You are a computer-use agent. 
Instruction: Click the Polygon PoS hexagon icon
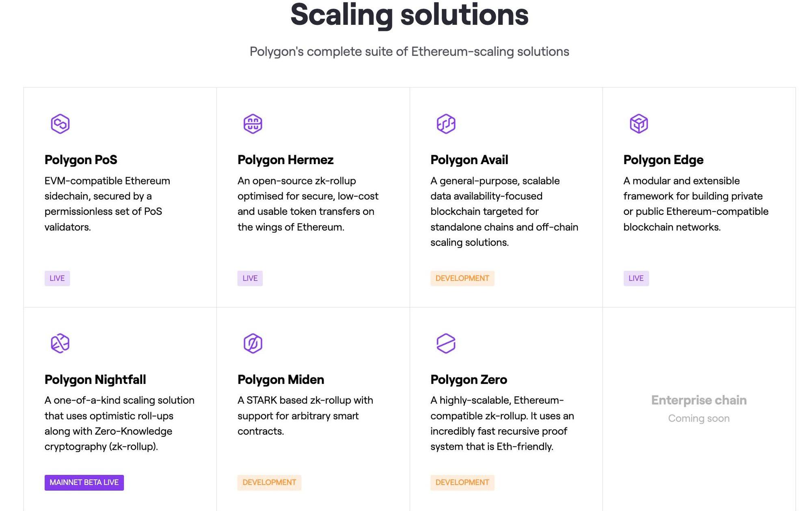pyautogui.click(x=60, y=123)
